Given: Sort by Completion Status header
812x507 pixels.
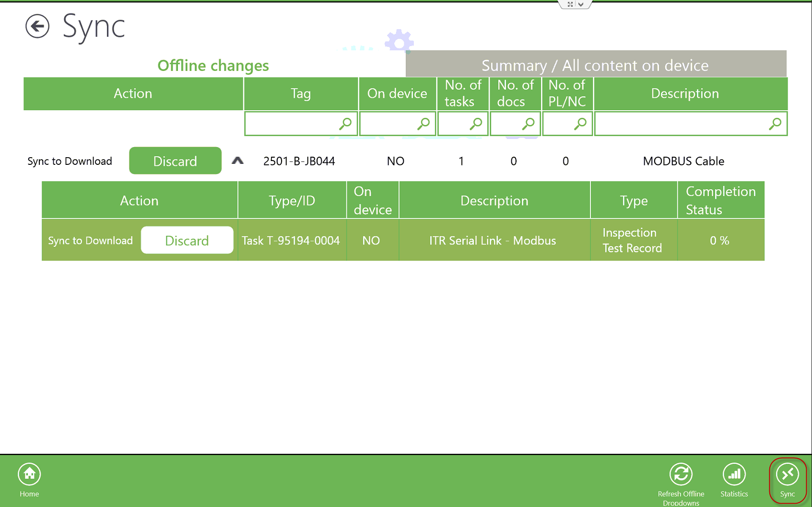Looking at the screenshot, I should (721, 200).
